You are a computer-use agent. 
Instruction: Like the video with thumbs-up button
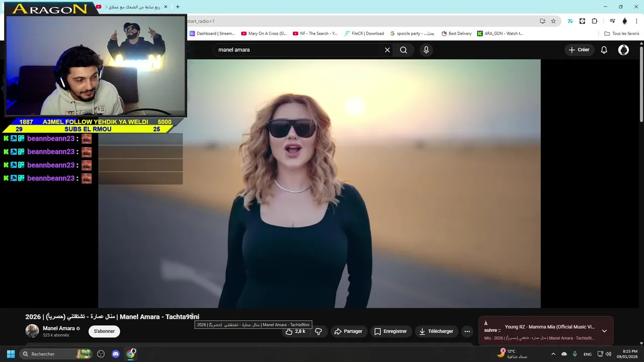(x=295, y=331)
